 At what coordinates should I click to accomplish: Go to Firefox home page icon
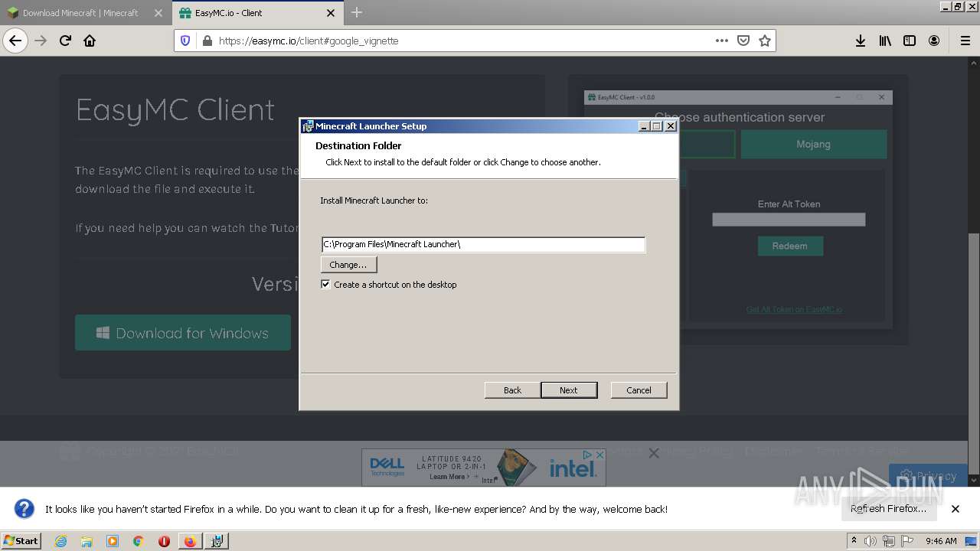click(x=90, y=41)
